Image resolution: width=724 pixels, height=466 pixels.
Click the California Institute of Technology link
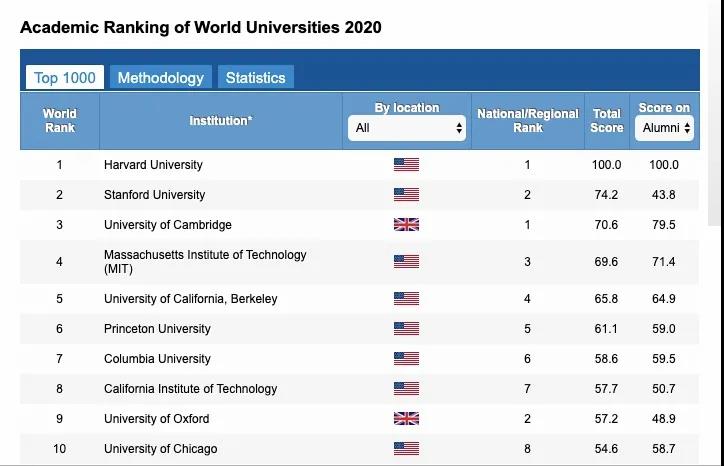point(191,389)
